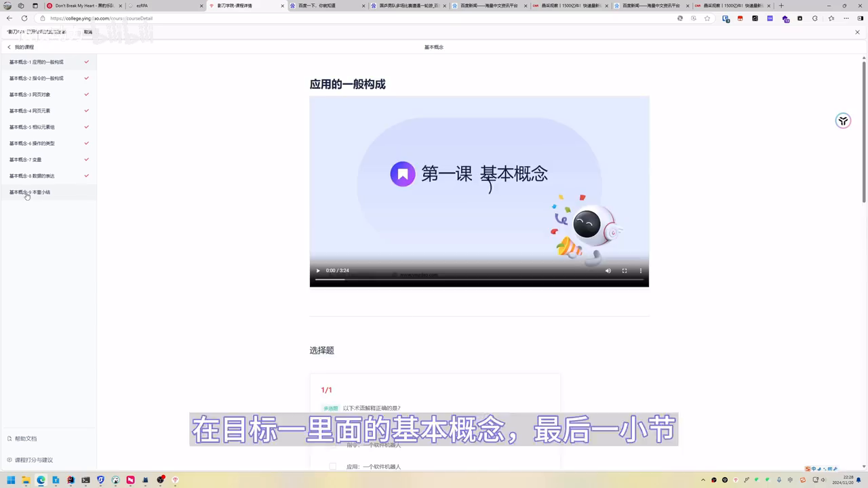The image size is (868, 488).
Task: Click the floating round assistant icon at right
Action: pyautogui.click(x=843, y=121)
